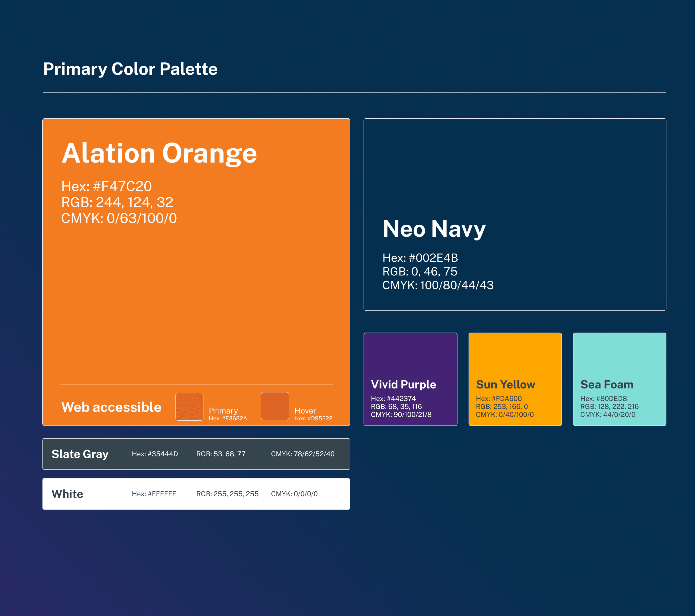Click the Neo Navy heading

pyautogui.click(x=434, y=229)
